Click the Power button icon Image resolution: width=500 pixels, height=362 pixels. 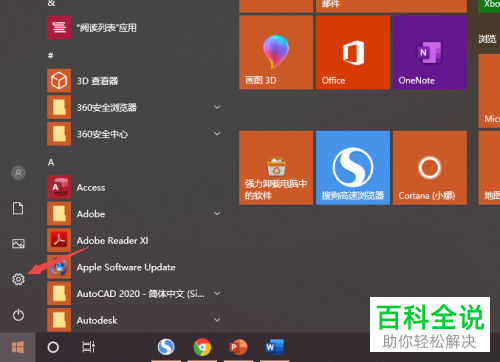coord(18,315)
